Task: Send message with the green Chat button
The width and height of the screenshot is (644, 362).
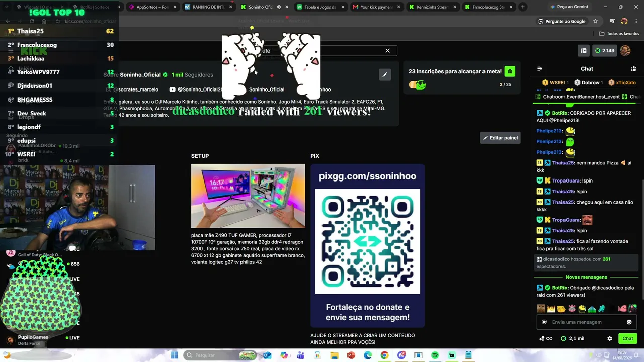Action: pos(628,338)
